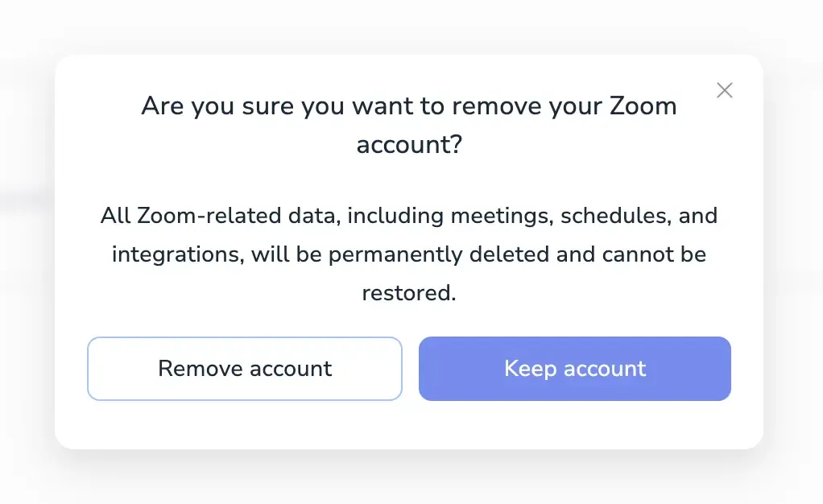
Task: Click the "Remove account" button
Action: click(244, 369)
